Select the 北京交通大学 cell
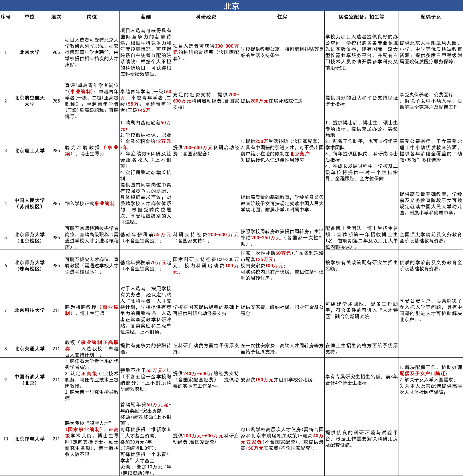 tap(29, 348)
